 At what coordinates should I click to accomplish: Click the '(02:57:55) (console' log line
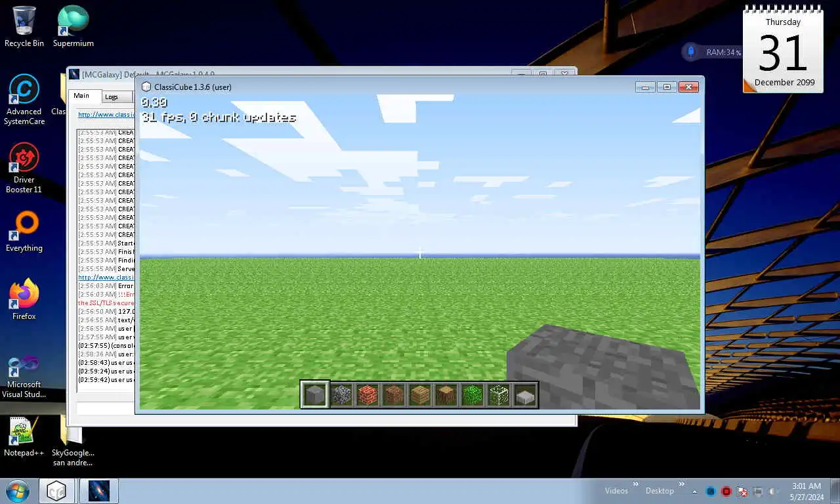click(x=106, y=345)
